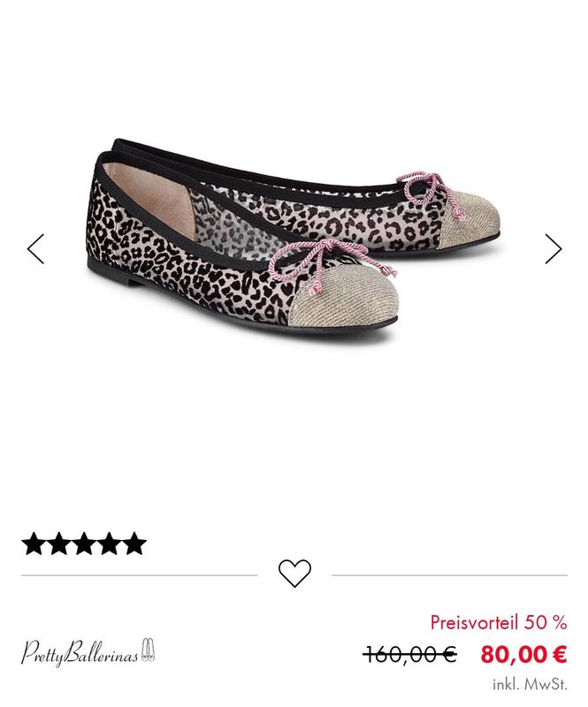
Task: Select the second rating star
Action: coord(58,544)
